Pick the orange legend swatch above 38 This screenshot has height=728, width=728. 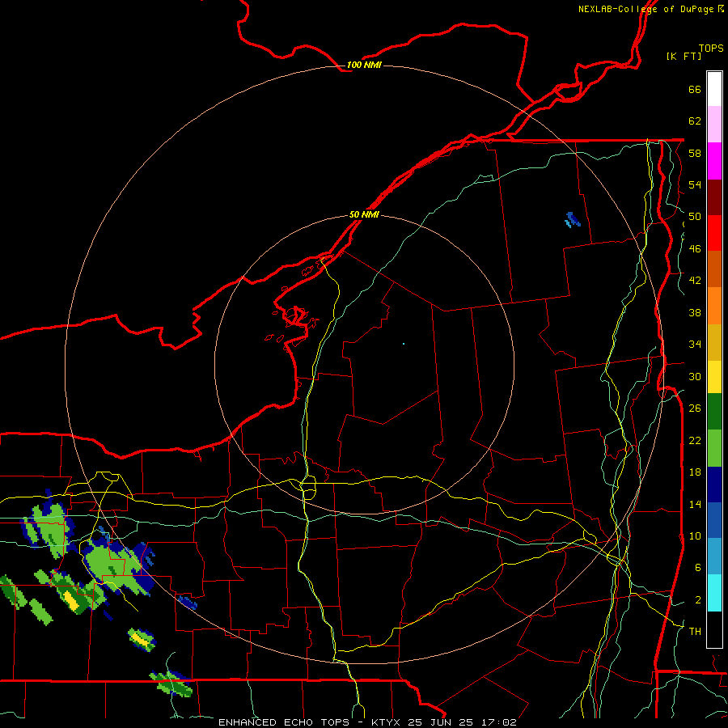714,306
